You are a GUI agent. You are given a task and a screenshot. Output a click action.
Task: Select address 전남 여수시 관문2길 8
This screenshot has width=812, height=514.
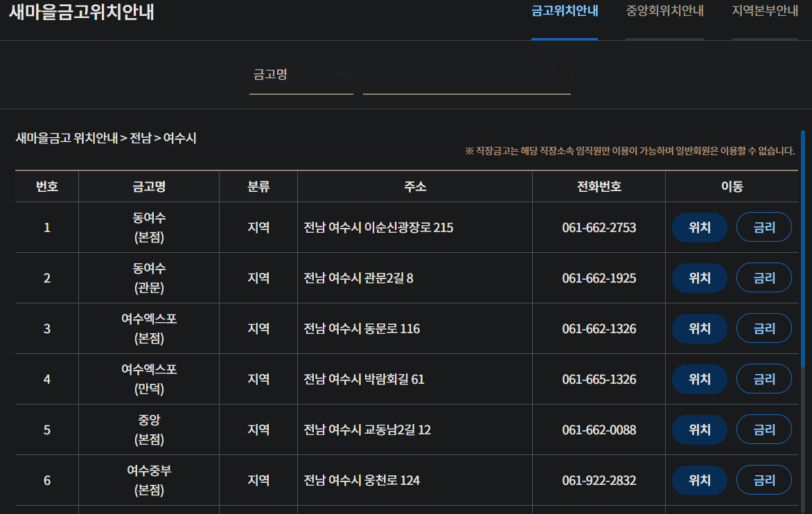pyautogui.click(x=358, y=278)
